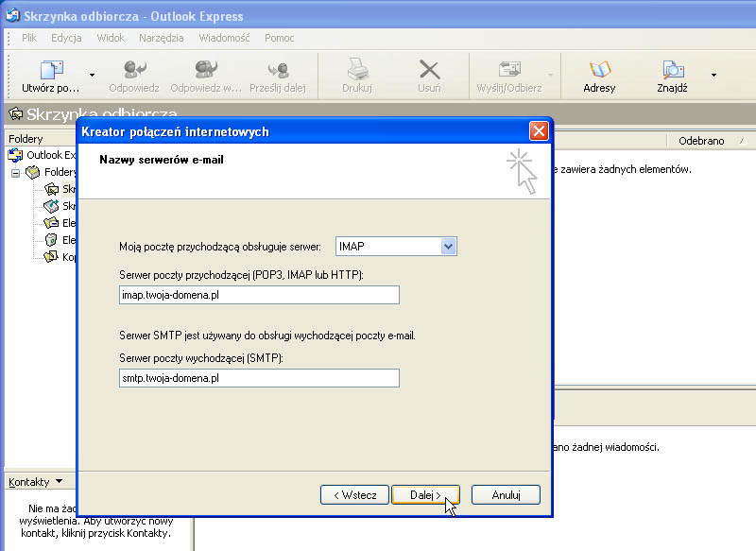Click the Drukuj printer icon
The height and width of the screenshot is (551, 756).
(x=357, y=69)
